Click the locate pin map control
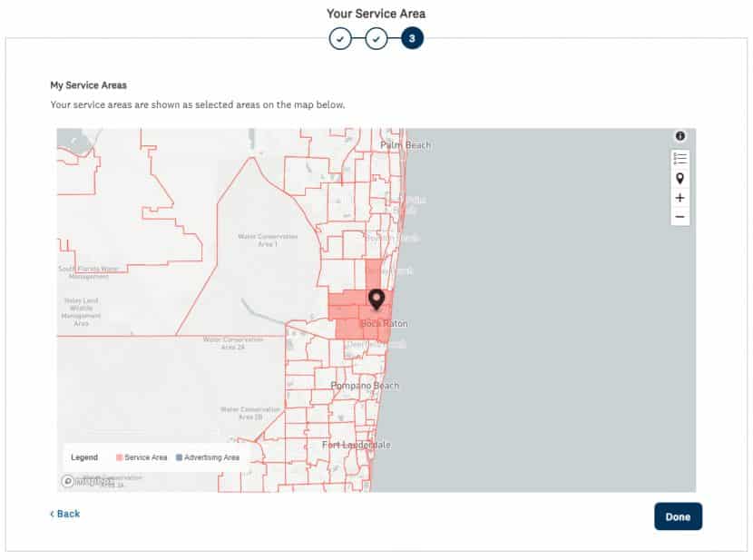753x560 pixels. coord(680,178)
